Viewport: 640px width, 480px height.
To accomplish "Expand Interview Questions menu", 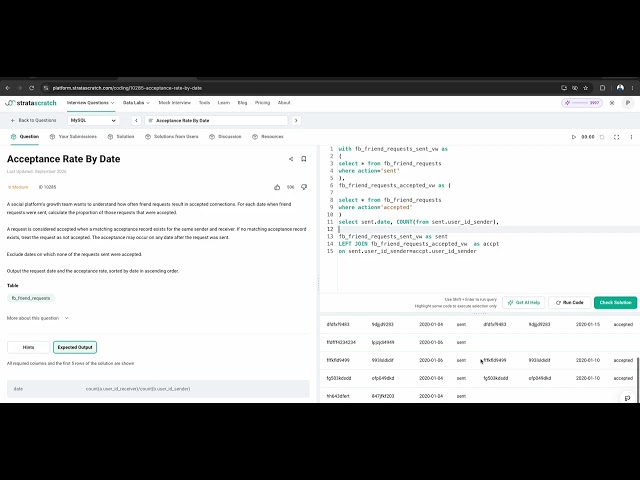I will click(91, 103).
